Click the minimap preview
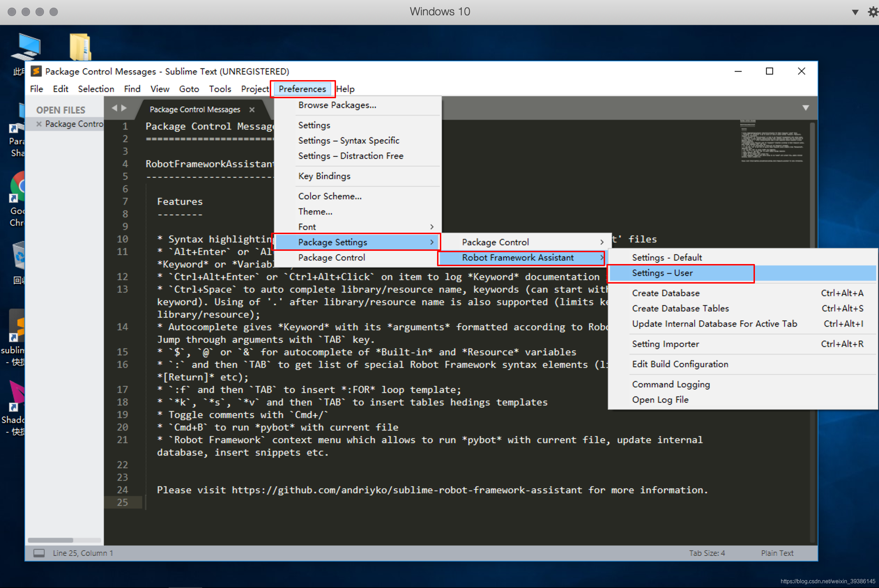Viewport: 879px width, 588px height. click(x=772, y=142)
